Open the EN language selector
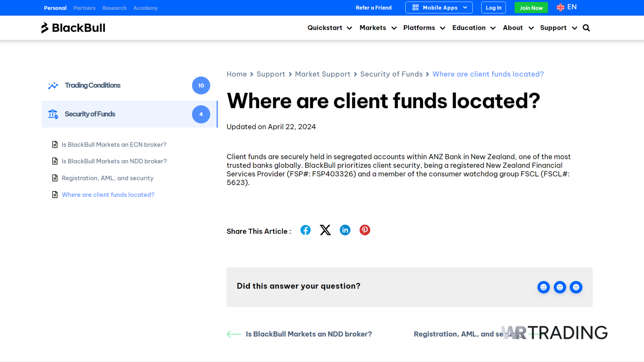The height and width of the screenshot is (362, 644). (567, 7)
